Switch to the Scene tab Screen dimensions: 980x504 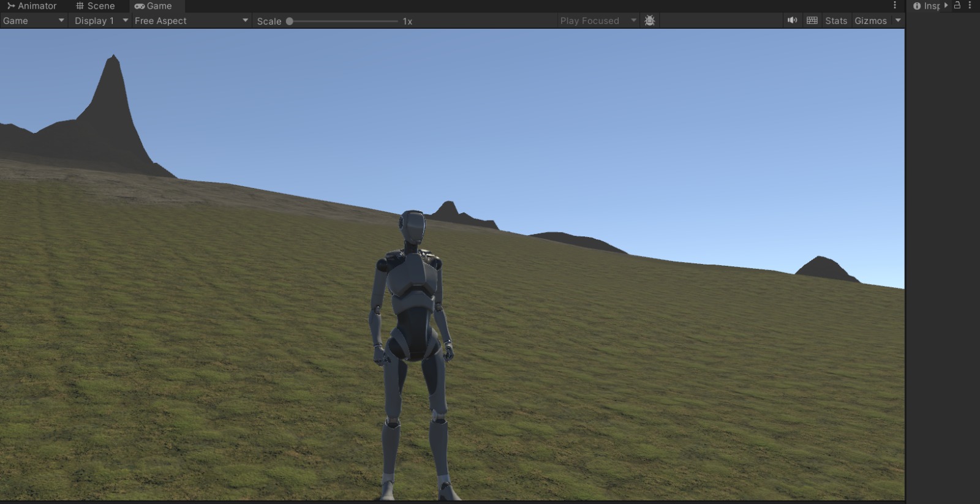[95, 6]
